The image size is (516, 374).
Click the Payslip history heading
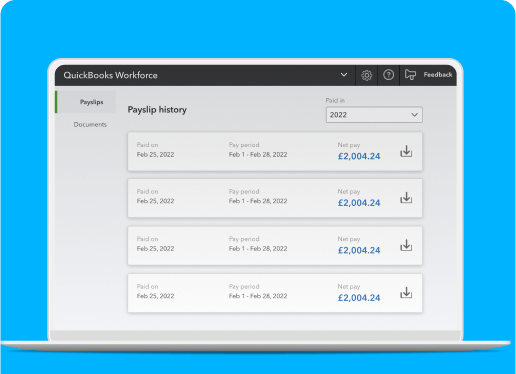(157, 110)
